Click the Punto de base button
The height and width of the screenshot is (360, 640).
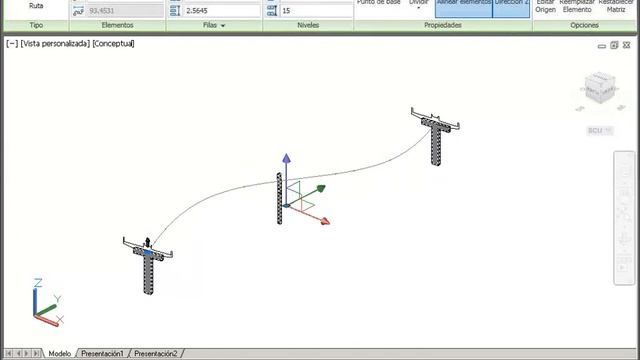point(378,3)
